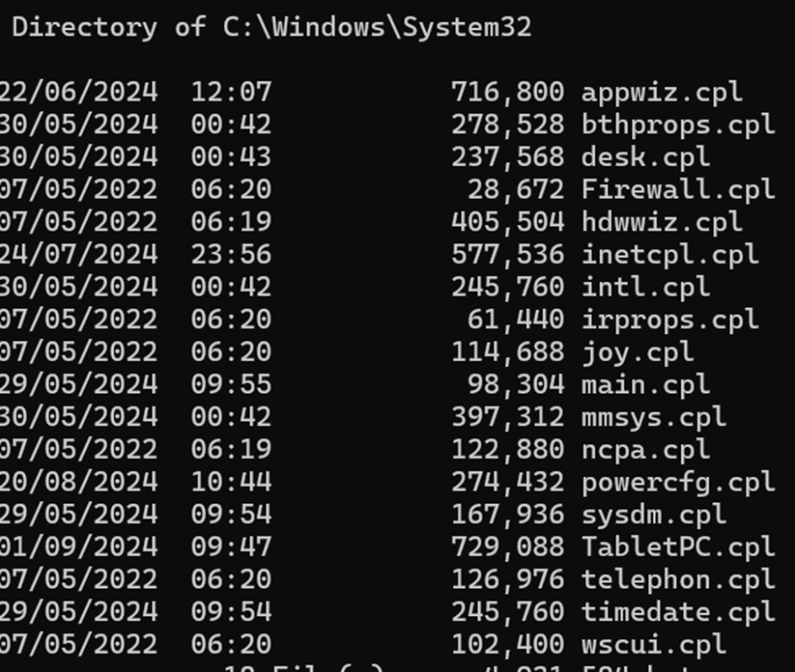Click the hdwwiz.cpl entry

point(662,223)
